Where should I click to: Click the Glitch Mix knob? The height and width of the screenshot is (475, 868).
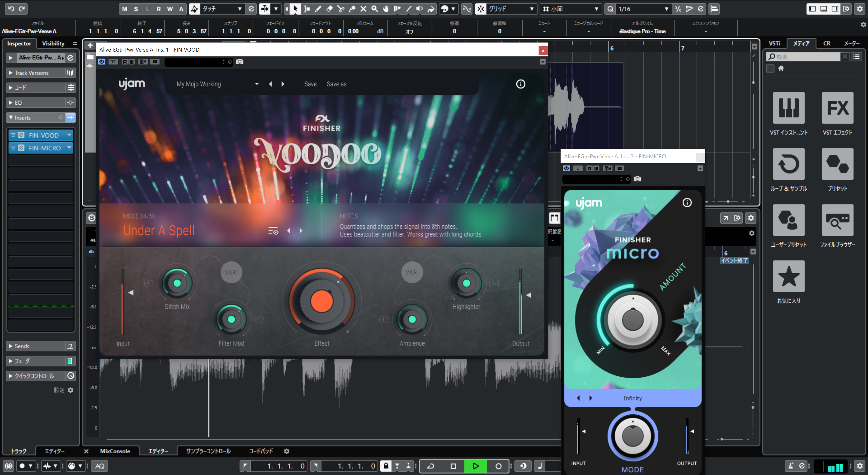[x=177, y=283]
